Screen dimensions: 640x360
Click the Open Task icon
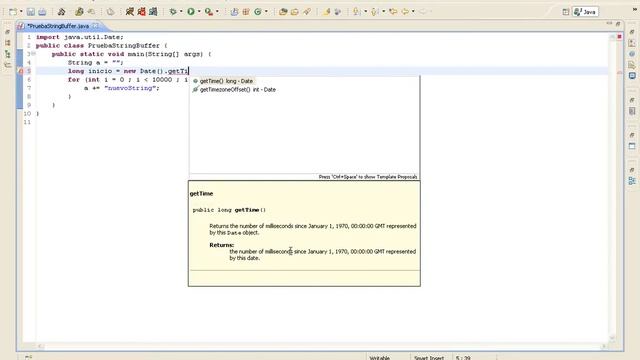tap(295, 12)
